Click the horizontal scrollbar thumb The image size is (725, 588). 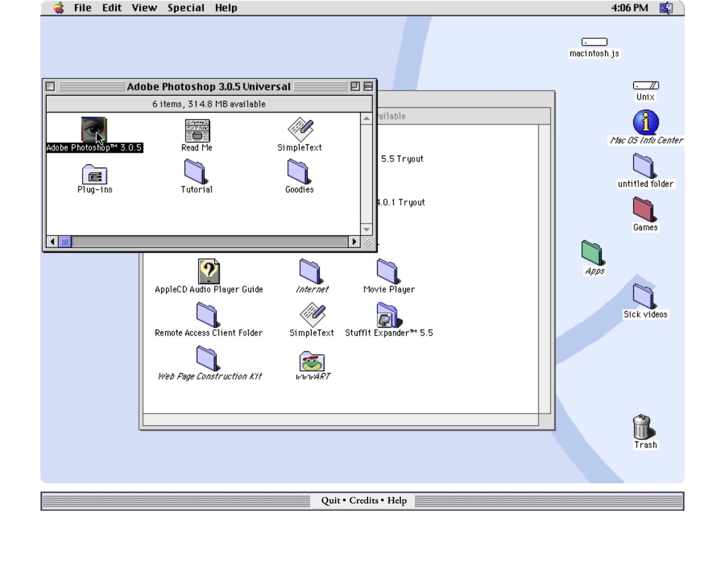(x=64, y=242)
